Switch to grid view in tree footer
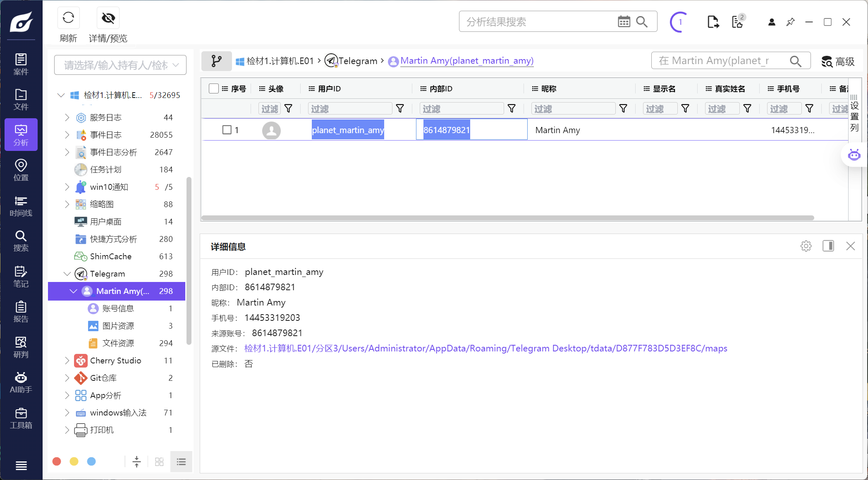Viewport: 868px width, 480px height. [x=159, y=461]
